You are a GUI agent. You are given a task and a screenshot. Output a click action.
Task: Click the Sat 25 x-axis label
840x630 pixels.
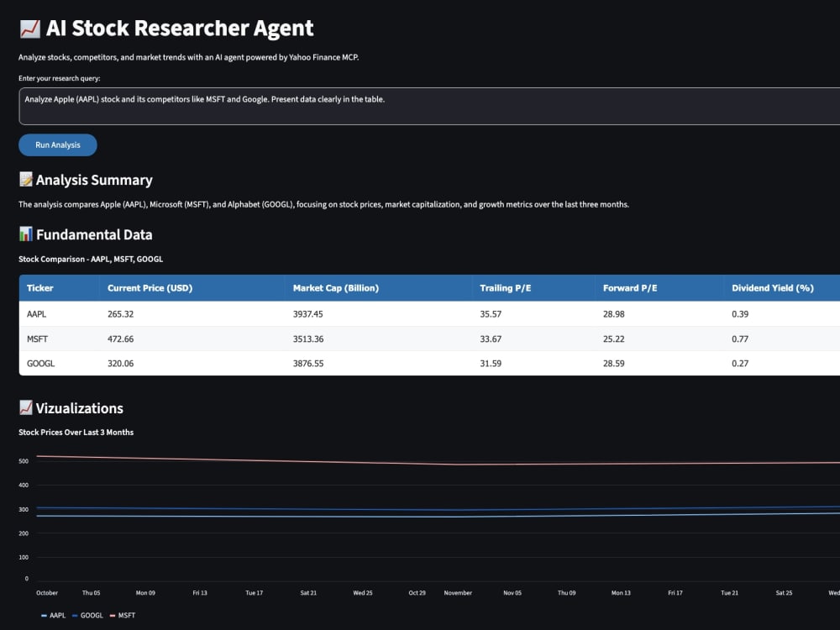pos(784,593)
